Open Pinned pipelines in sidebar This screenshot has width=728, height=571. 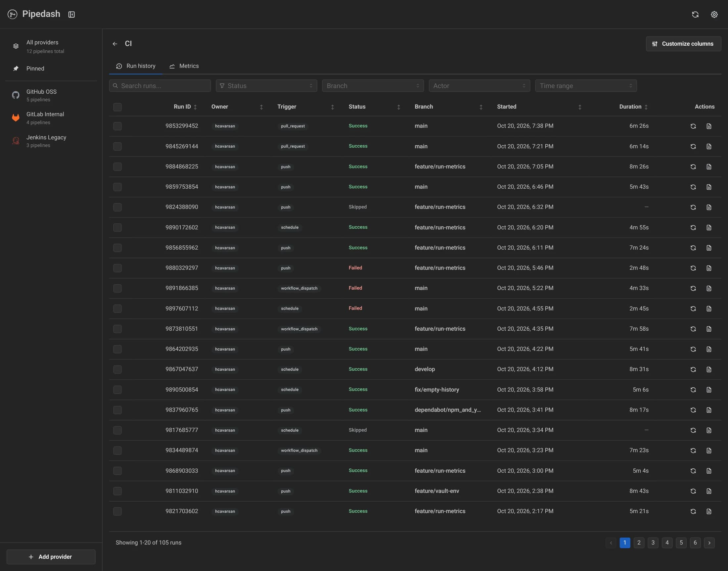click(x=51, y=69)
